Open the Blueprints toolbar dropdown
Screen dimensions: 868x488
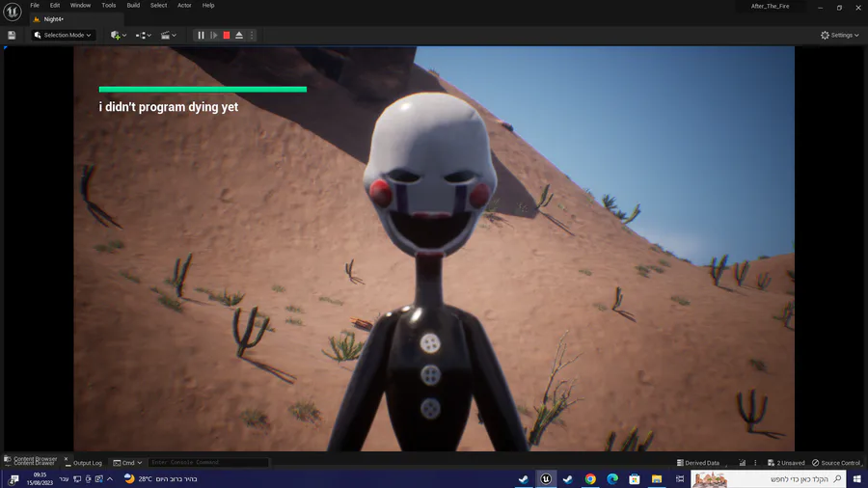click(144, 36)
